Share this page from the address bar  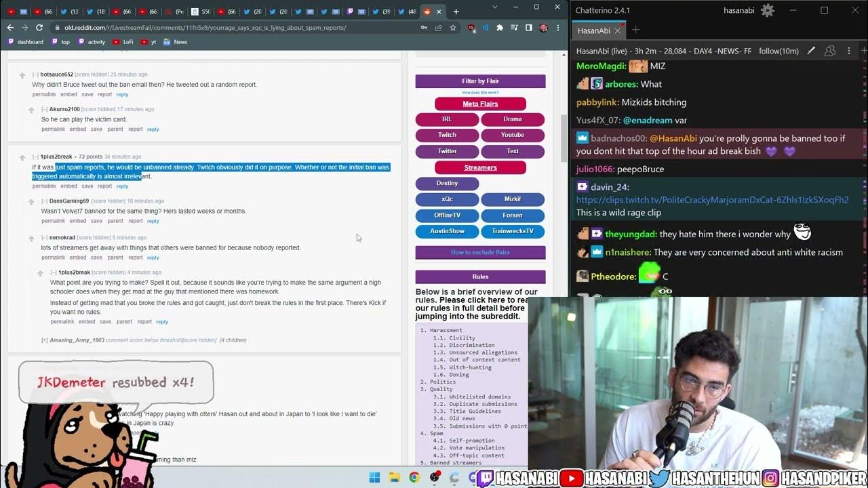439,28
